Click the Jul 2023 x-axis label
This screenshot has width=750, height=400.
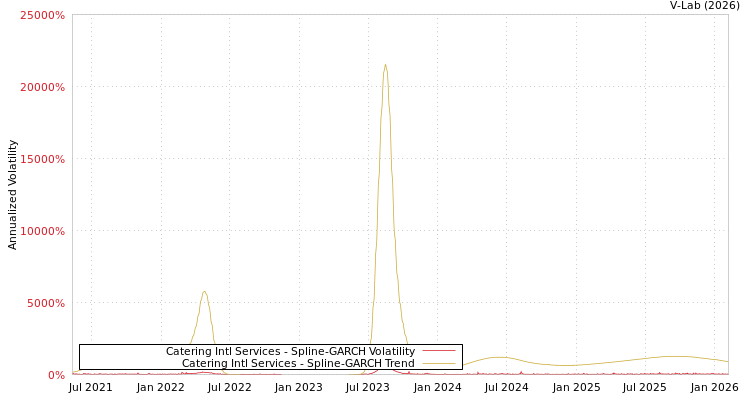(x=368, y=387)
